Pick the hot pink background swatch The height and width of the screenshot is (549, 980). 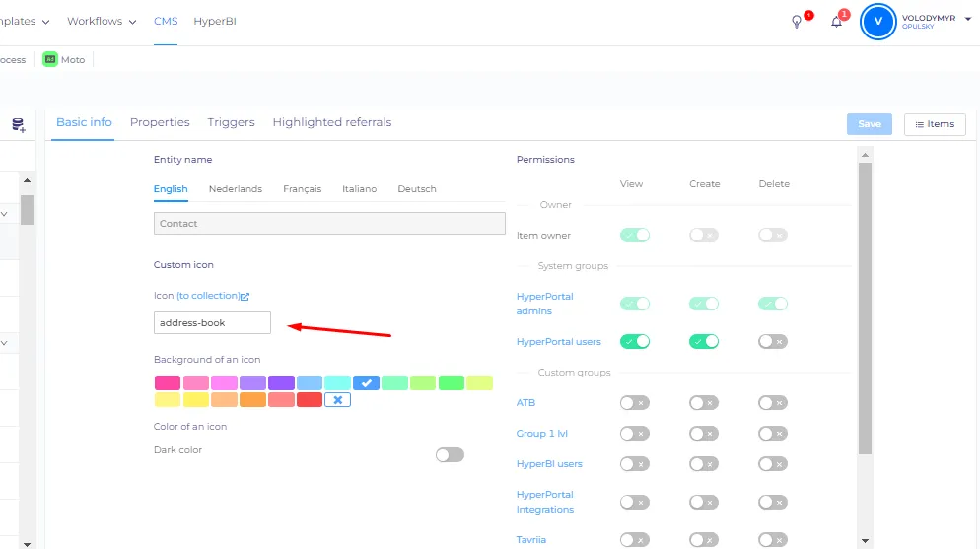168,382
